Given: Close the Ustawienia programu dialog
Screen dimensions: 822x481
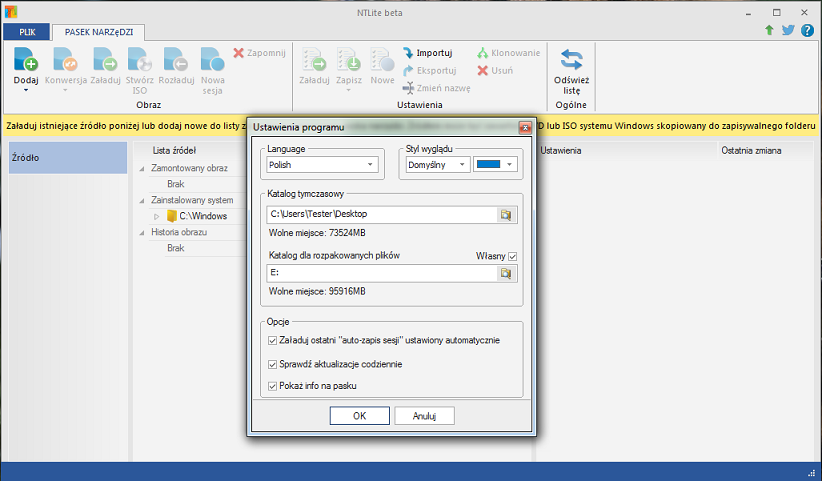Looking at the screenshot, I should click(525, 127).
